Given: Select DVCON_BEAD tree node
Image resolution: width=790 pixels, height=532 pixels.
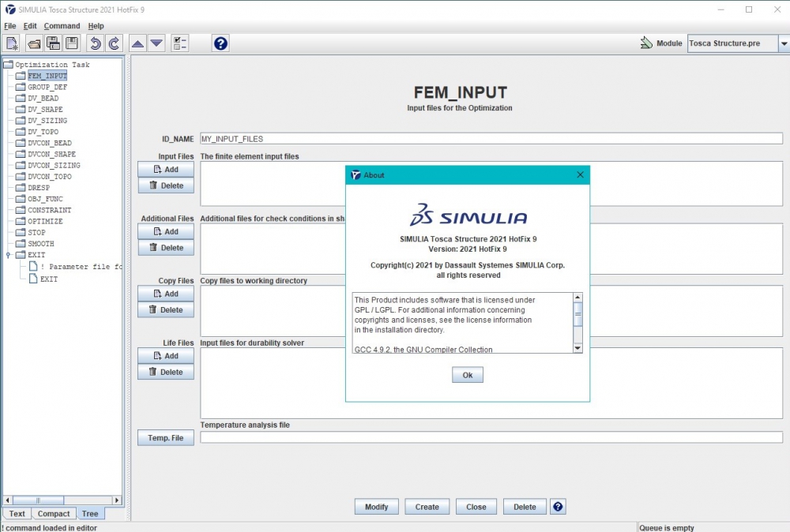Looking at the screenshot, I should pos(50,143).
